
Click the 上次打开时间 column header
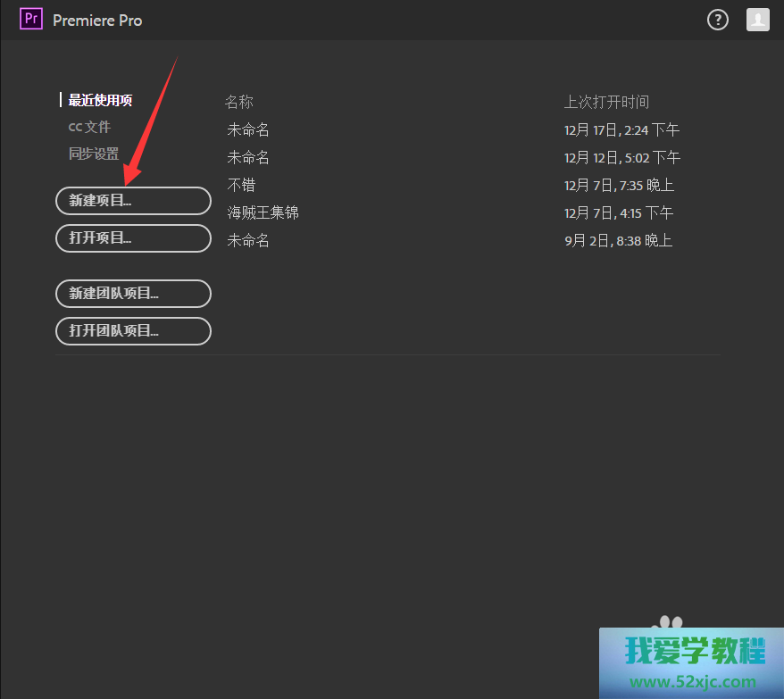tap(608, 102)
